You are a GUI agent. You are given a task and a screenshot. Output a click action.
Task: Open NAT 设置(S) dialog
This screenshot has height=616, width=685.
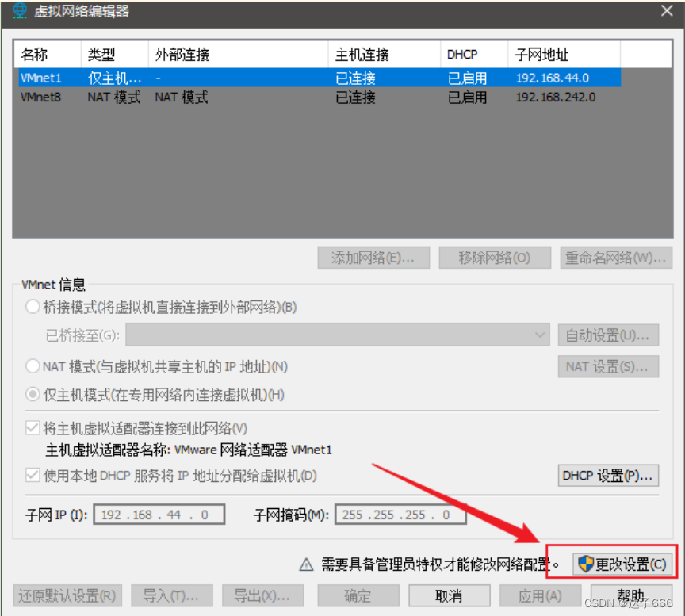pyautogui.click(x=608, y=366)
